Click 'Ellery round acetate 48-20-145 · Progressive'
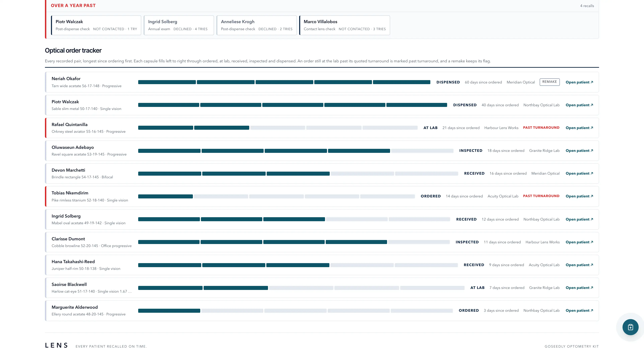 point(89,314)
